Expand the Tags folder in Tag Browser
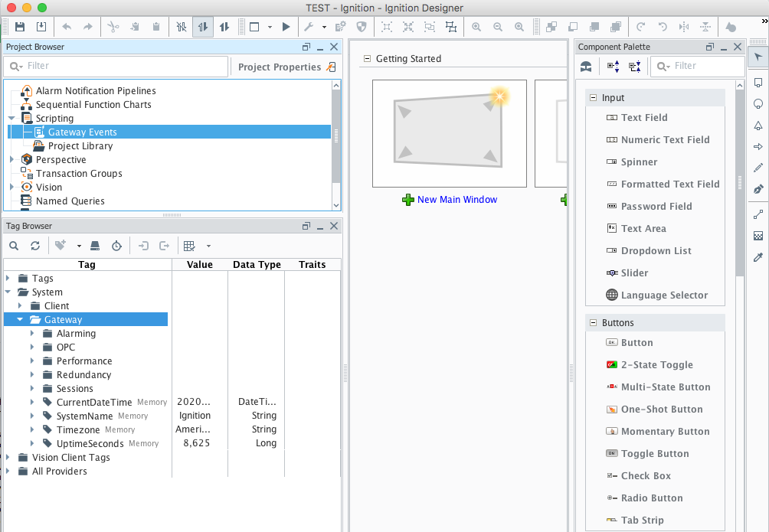 click(x=8, y=278)
